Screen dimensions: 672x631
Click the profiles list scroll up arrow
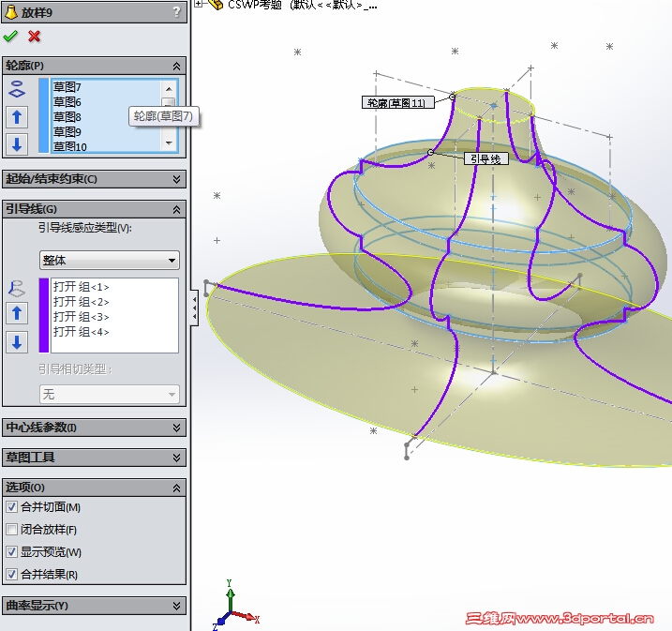[x=169, y=89]
